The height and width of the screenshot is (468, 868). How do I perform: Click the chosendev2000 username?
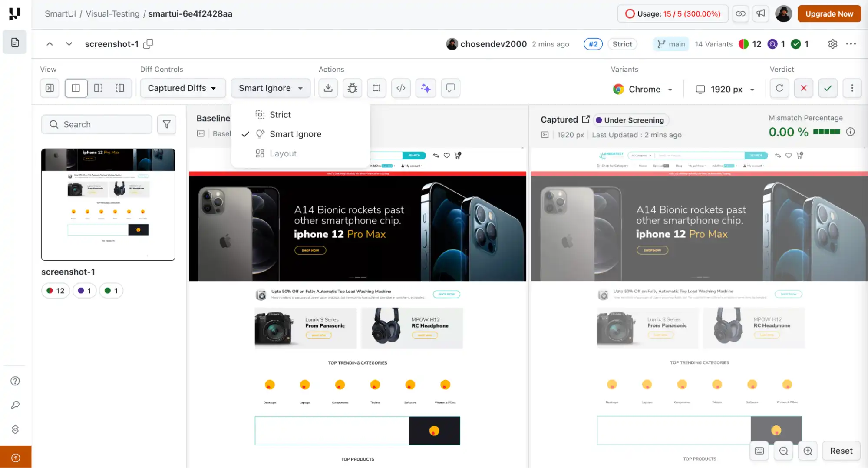pyautogui.click(x=493, y=44)
